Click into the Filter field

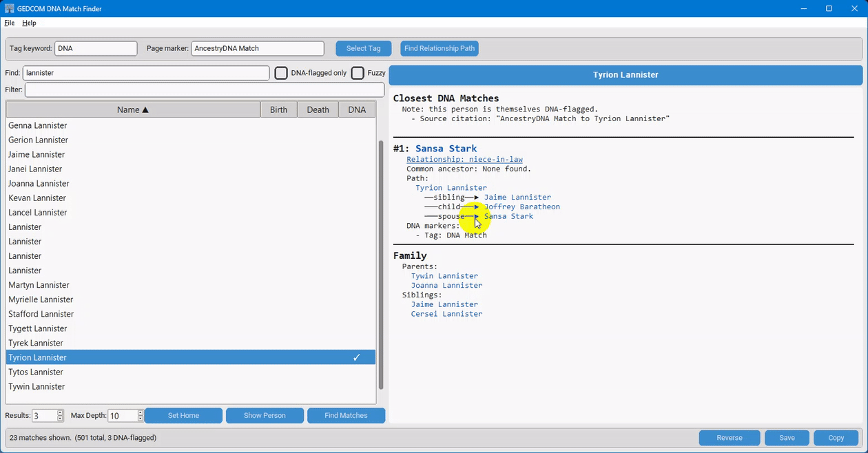pyautogui.click(x=205, y=89)
